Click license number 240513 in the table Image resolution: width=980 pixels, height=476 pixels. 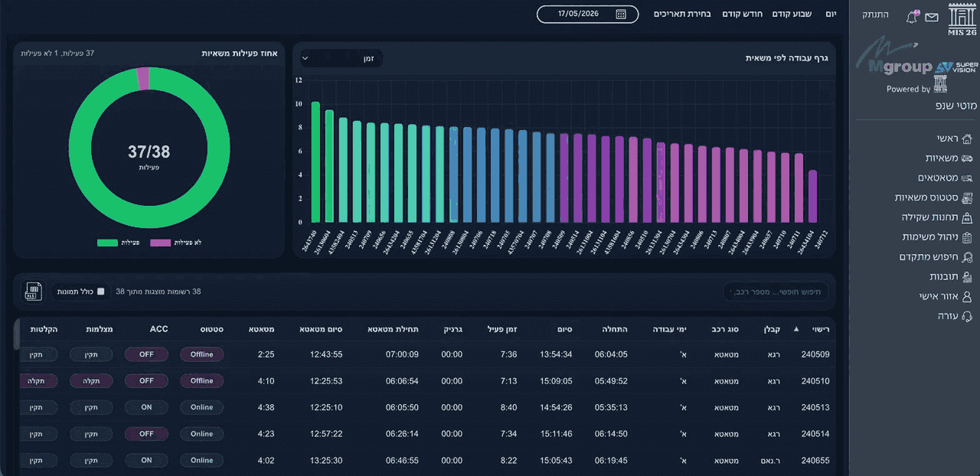[815, 408]
